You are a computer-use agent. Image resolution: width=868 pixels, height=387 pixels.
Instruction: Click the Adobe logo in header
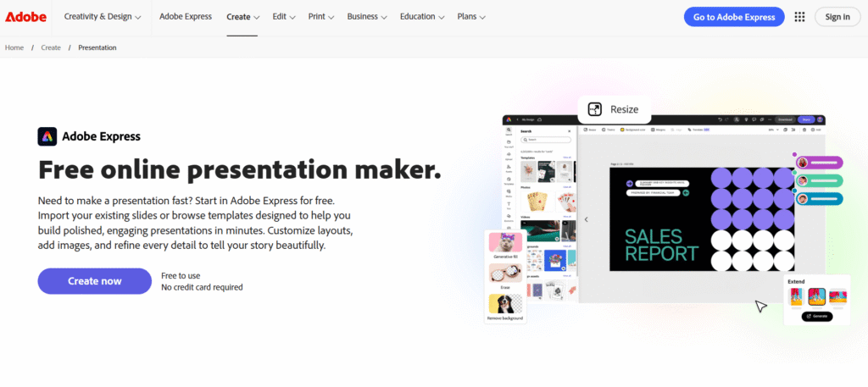(25, 16)
